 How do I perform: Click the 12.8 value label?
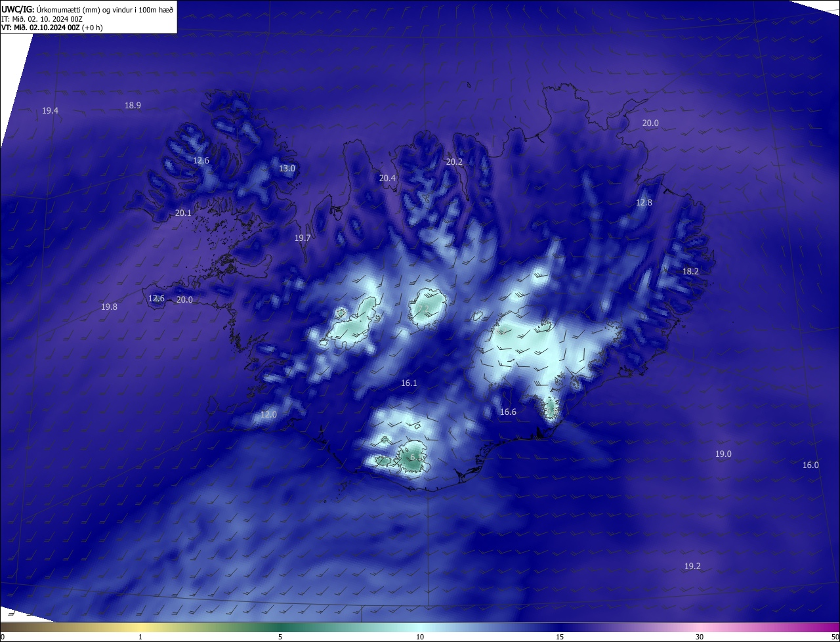click(x=644, y=203)
